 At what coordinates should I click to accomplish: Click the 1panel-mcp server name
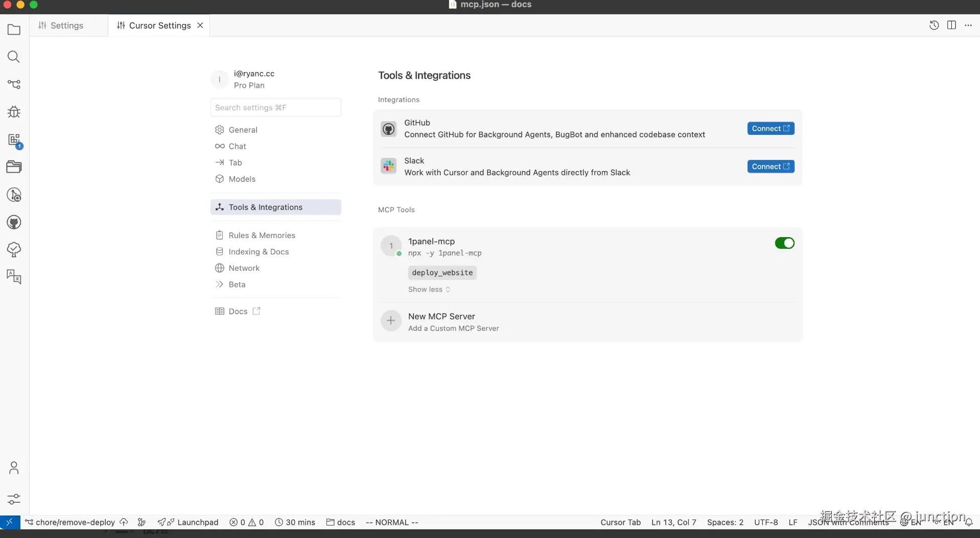(x=431, y=241)
